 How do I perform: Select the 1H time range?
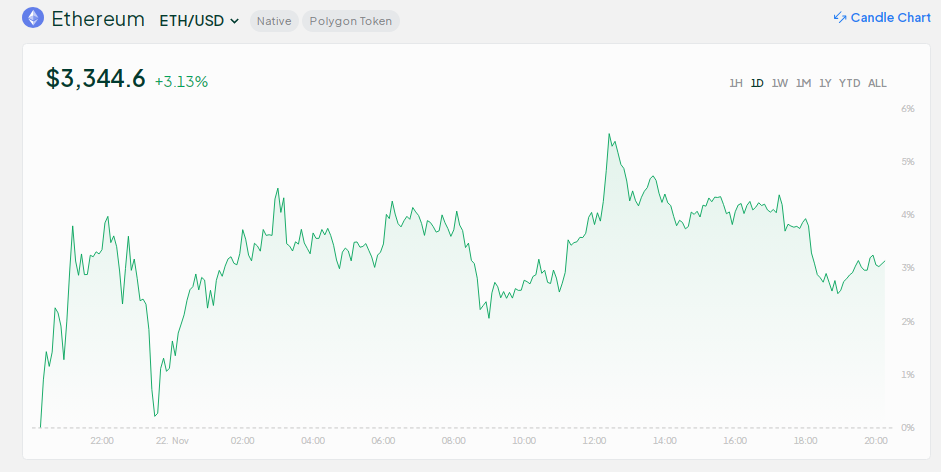point(736,83)
